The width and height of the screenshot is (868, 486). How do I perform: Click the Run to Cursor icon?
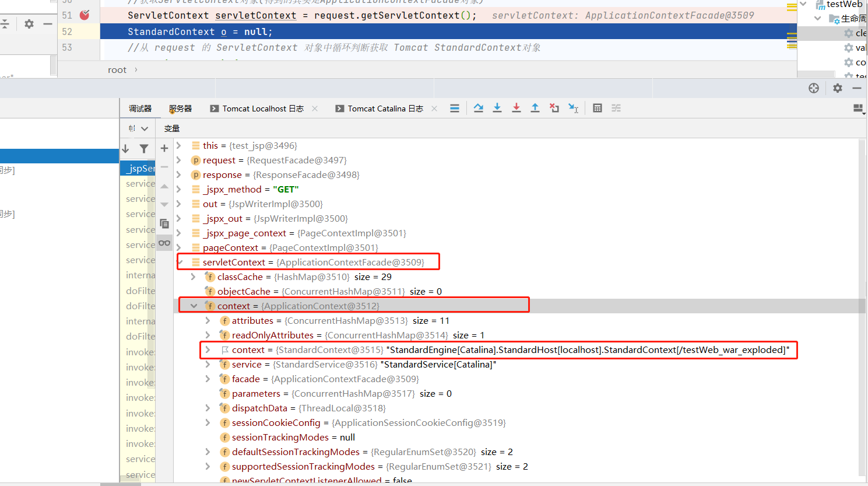574,108
